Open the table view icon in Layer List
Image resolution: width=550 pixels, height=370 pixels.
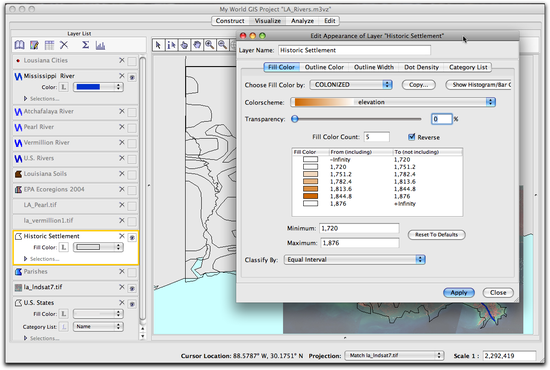click(49, 45)
